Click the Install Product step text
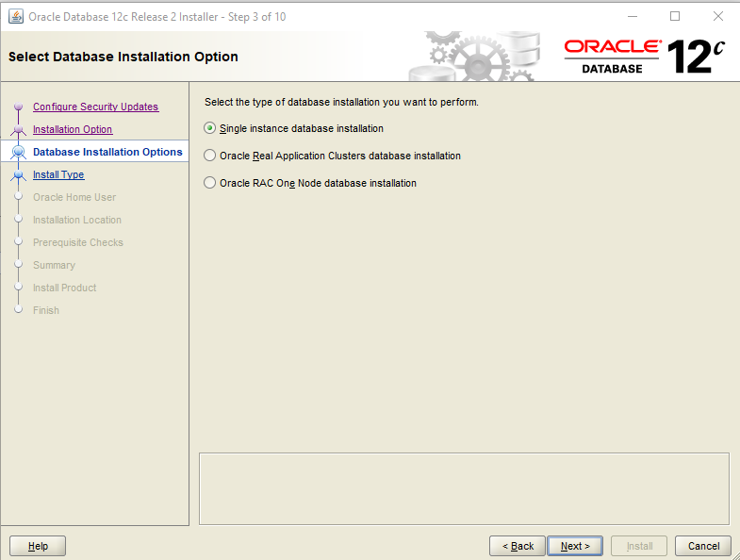The height and width of the screenshot is (560, 740). tap(65, 288)
